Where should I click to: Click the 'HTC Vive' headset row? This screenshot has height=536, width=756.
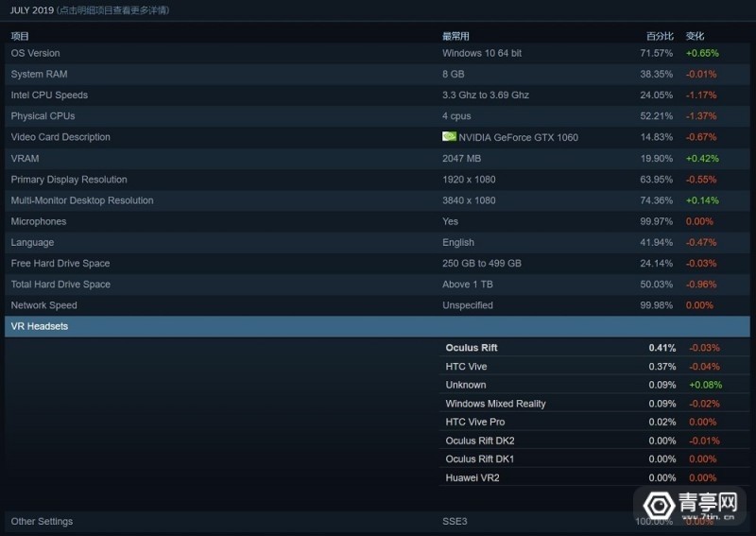[x=594, y=367]
